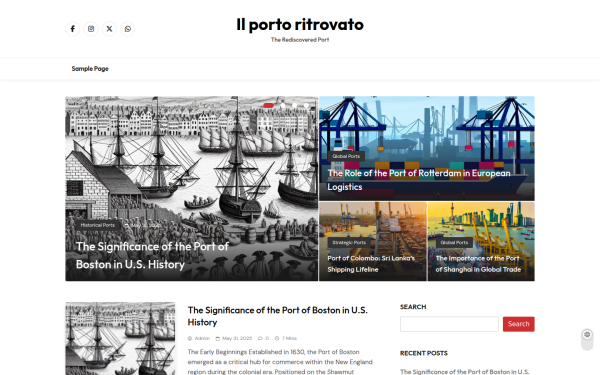
Task: Open Port of Shanghai global trade article
Action: click(478, 264)
